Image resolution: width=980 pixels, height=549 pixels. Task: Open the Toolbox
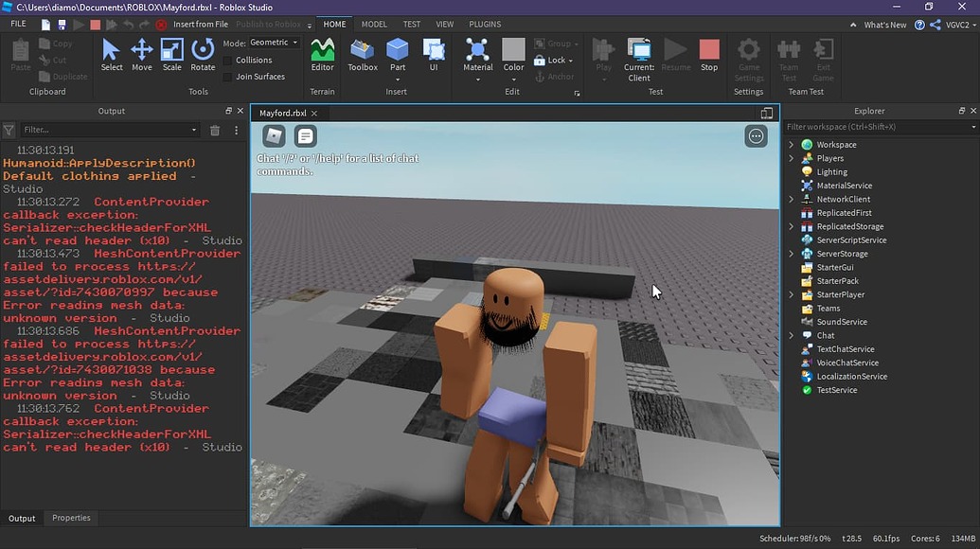click(363, 54)
